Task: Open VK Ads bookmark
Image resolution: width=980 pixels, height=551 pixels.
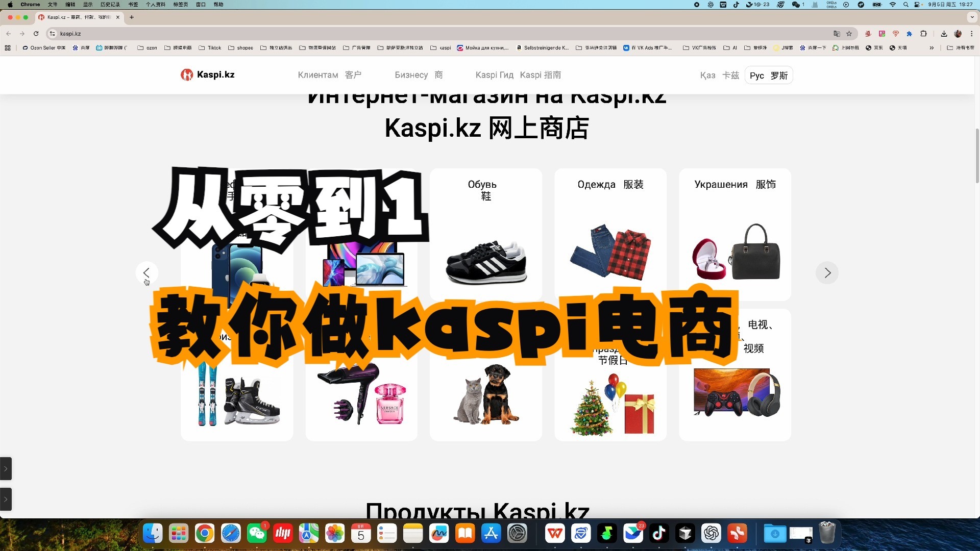Action: [x=648, y=48]
